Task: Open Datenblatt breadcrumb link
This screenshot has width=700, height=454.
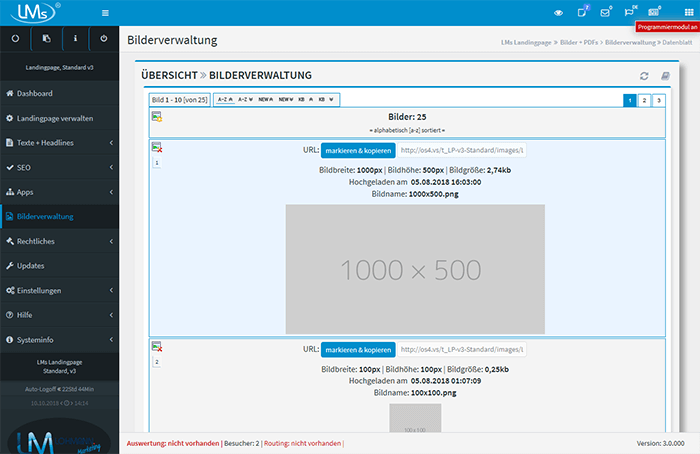Action: (x=677, y=42)
